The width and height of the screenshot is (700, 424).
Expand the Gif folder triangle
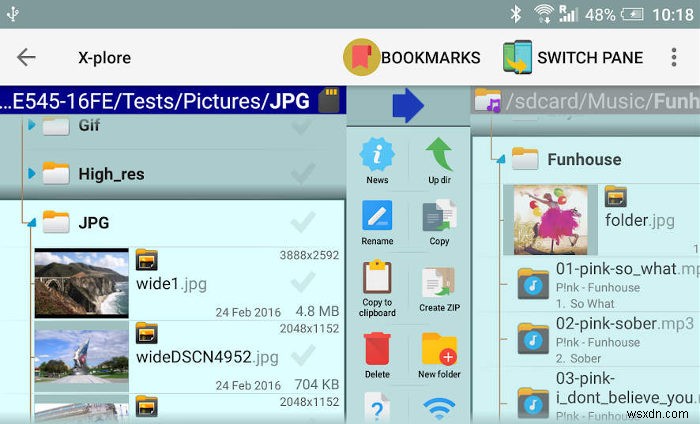(x=31, y=125)
